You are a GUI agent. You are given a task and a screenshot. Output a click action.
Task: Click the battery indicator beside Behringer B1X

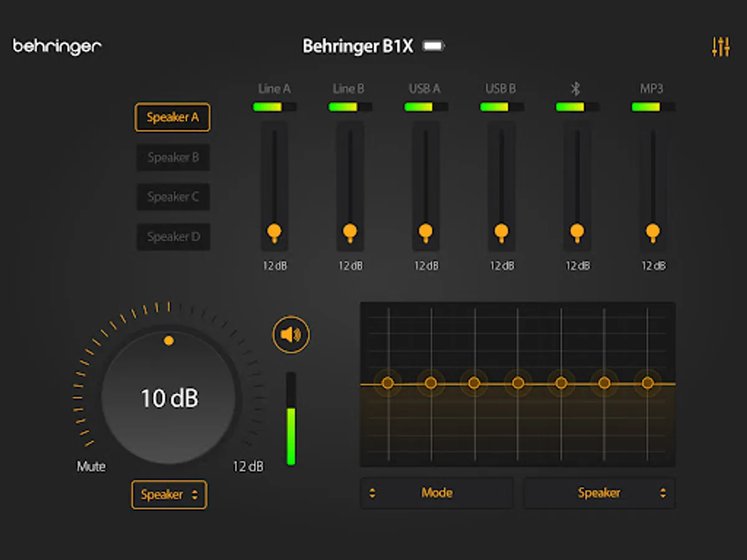point(435,46)
